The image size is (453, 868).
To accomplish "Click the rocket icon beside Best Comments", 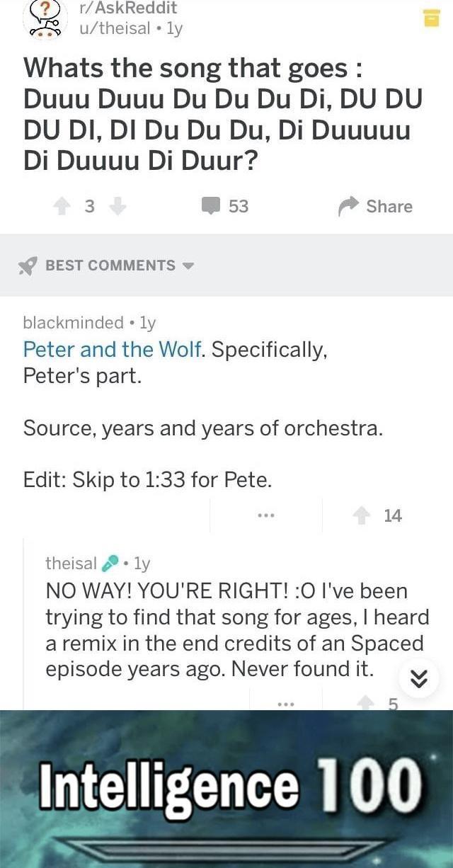I will [x=28, y=265].
